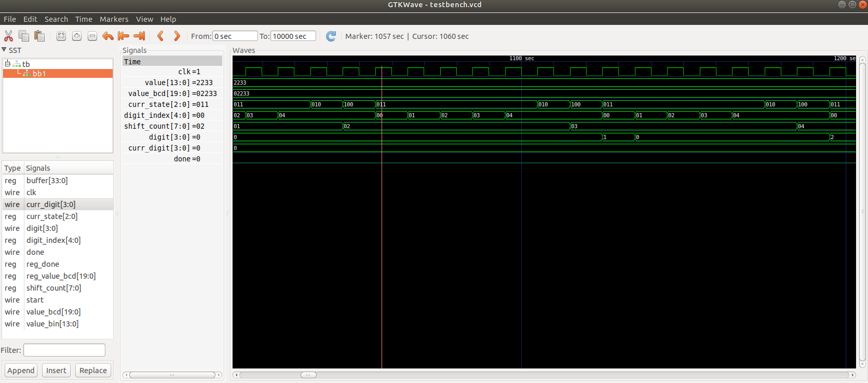Click the Paste clipboard icon

[x=39, y=36]
